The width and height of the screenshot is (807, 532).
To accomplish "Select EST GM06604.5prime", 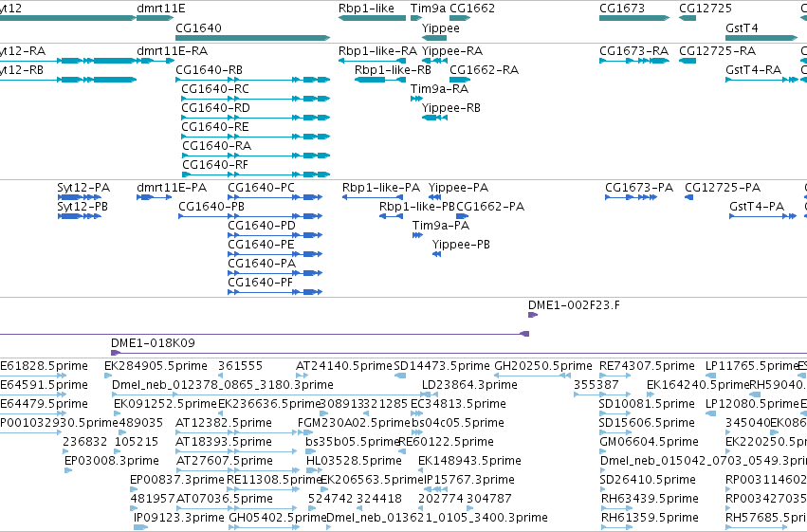I will click(x=649, y=443).
